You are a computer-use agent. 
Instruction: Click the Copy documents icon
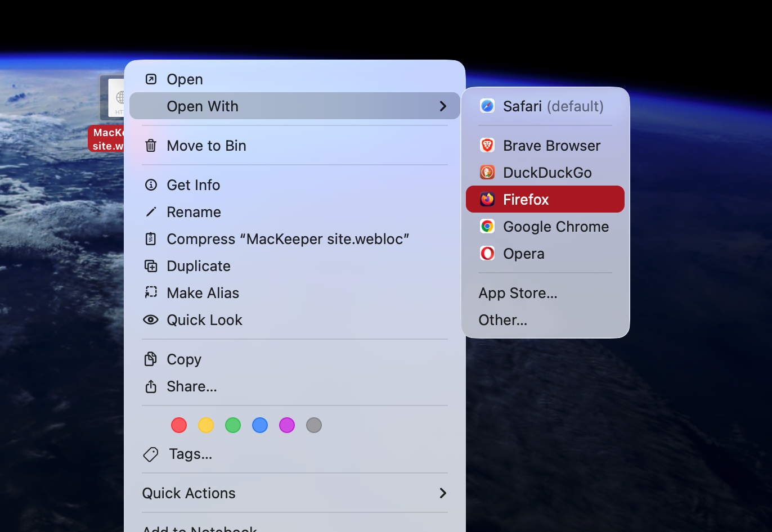click(151, 359)
